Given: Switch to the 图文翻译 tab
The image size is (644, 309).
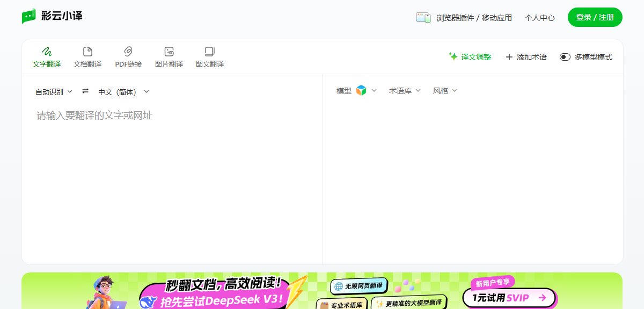Looking at the screenshot, I should 210,57.
